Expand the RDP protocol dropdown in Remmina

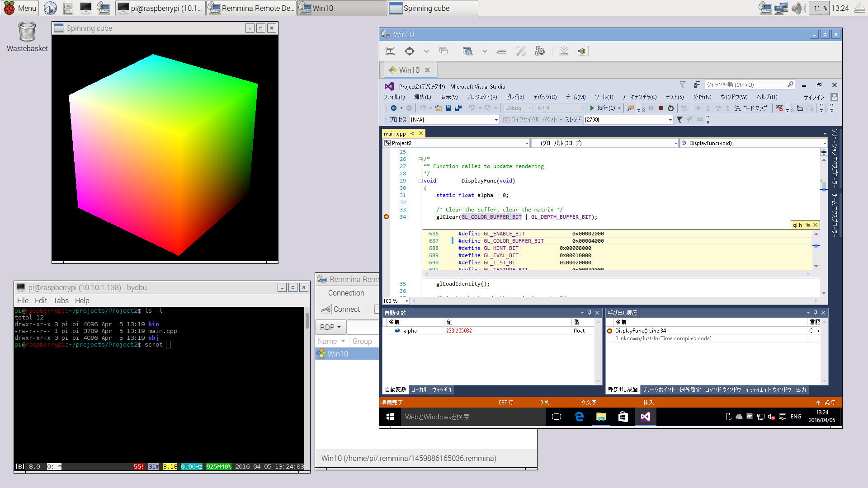(331, 327)
